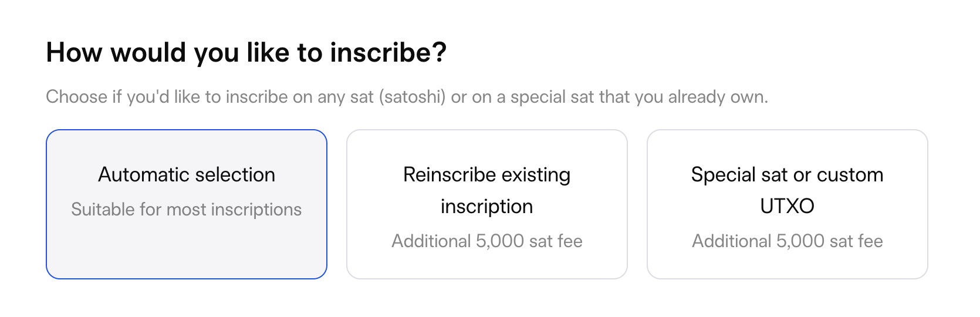Click the word 'UTXO' in the third card
Screen dimensions: 980x317
[788, 207]
